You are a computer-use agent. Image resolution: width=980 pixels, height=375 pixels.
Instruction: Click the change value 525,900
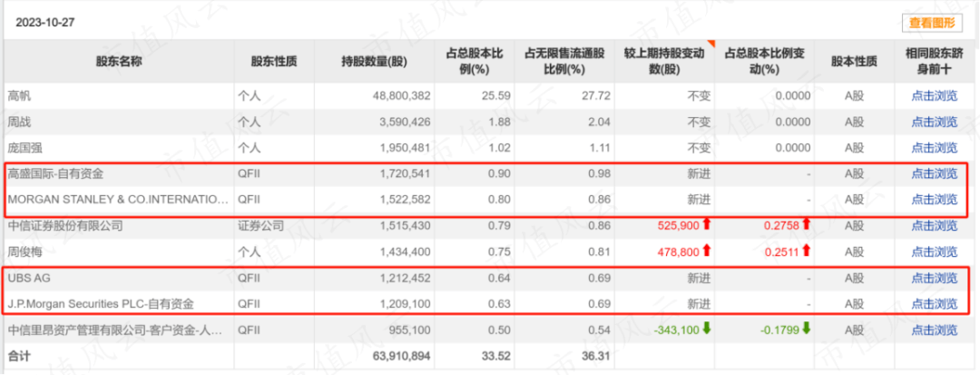click(678, 225)
